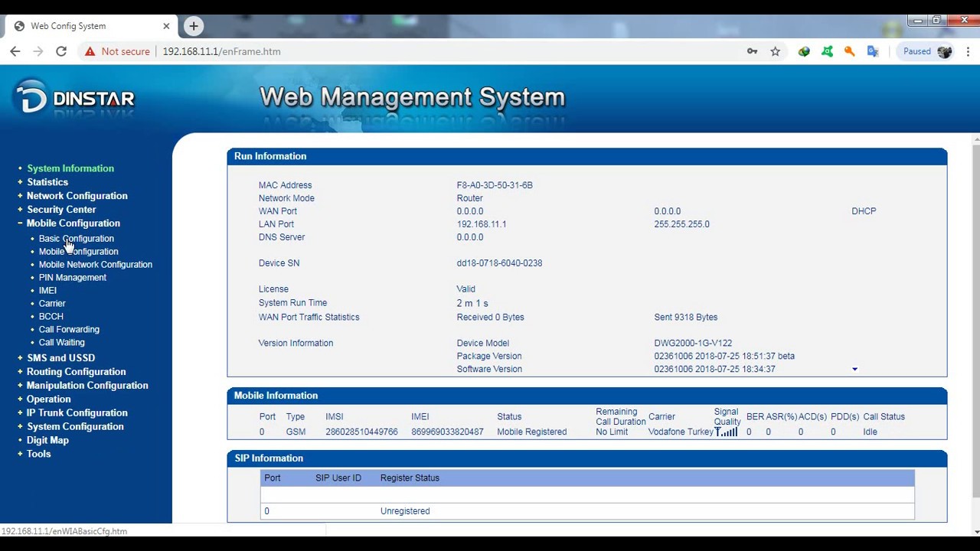The height and width of the screenshot is (551, 980).
Task: Click the green puzzle extension icon
Action: tap(827, 51)
